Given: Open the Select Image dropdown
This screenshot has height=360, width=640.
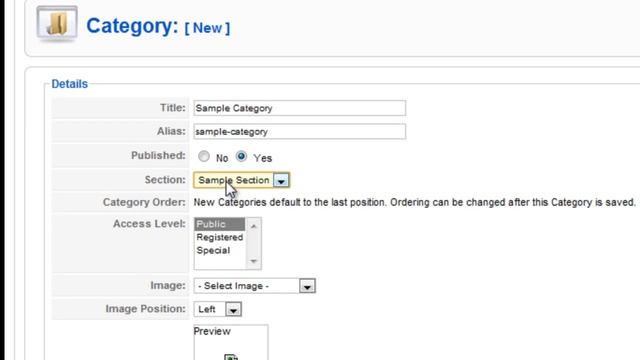Looking at the screenshot, I should [255, 286].
